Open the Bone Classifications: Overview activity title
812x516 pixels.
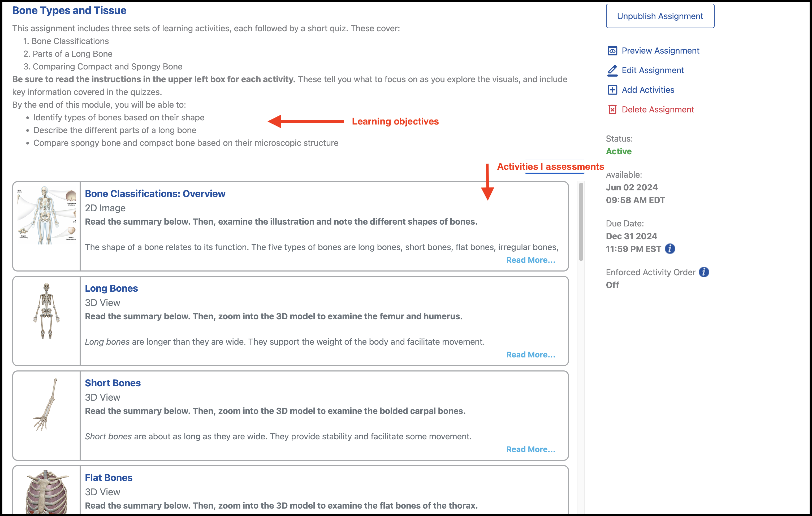[x=155, y=194]
